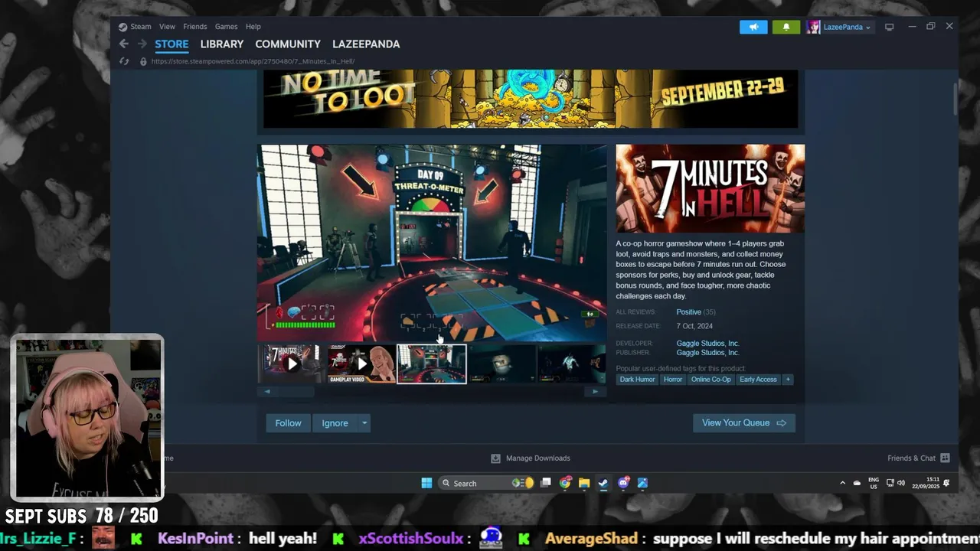Switch to the LIBRARY tab
980x551 pixels.
pos(222,44)
